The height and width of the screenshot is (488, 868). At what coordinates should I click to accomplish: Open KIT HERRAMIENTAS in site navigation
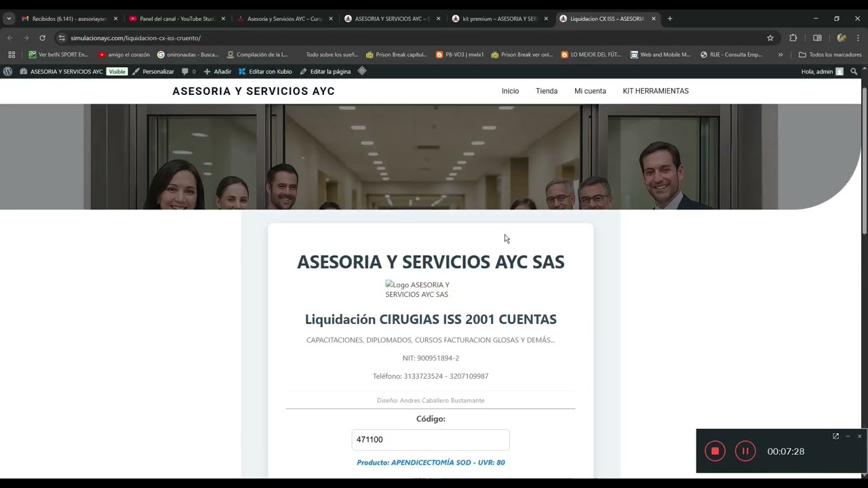point(656,91)
